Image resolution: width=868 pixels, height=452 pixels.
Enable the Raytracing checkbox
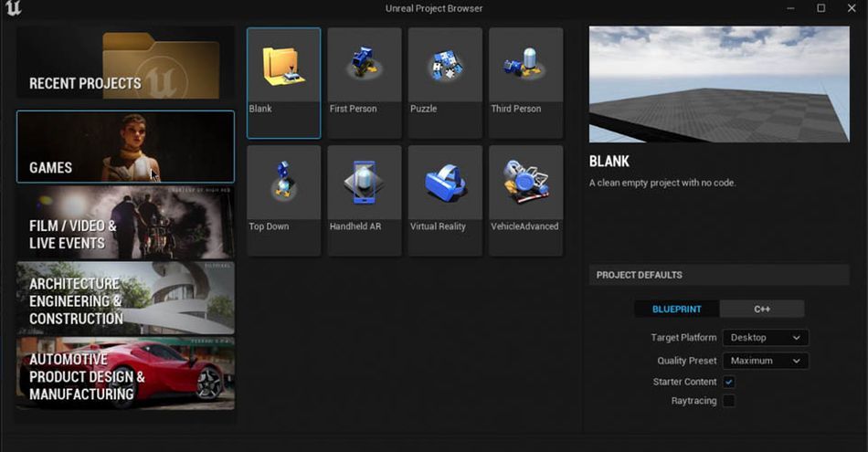729,401
